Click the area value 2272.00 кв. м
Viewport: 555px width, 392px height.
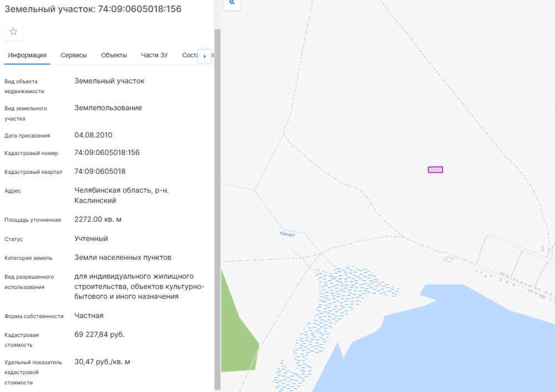(x=98, y=219)
